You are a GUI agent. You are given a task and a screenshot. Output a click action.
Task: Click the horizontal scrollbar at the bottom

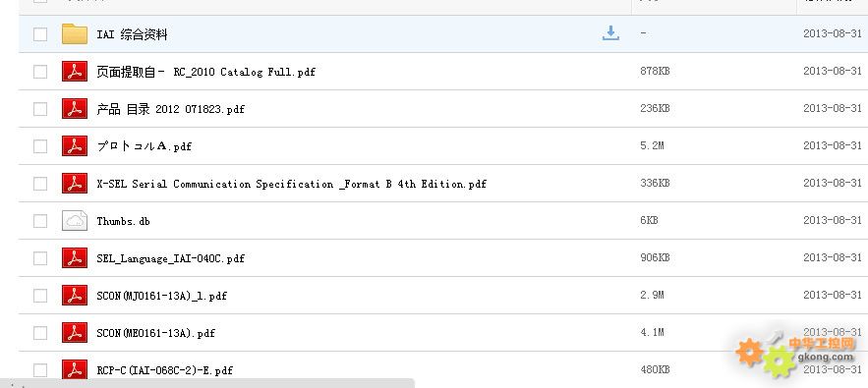207,383
